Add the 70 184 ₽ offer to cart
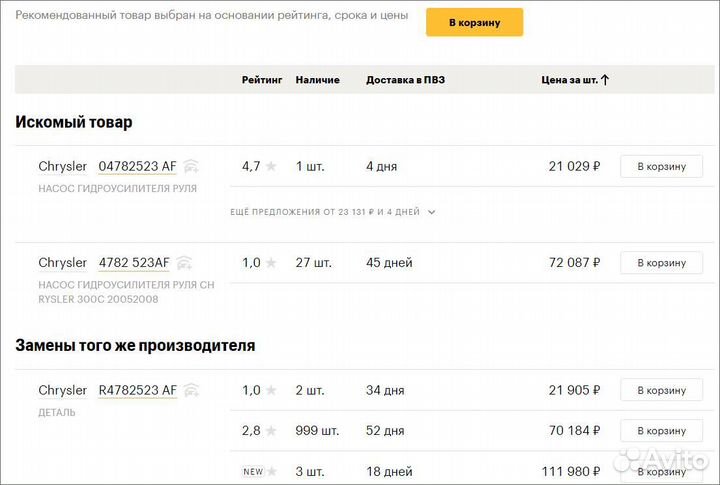 click(661, 431)
